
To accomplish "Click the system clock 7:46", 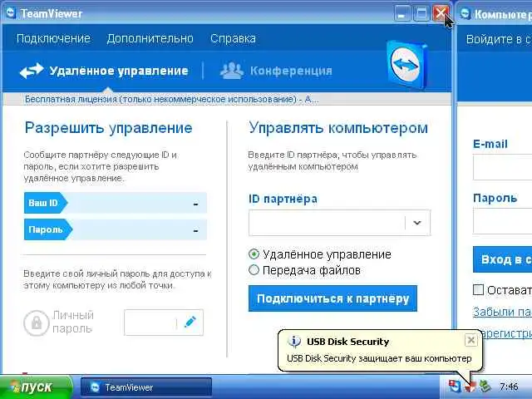I will pyautogui.click(x=509, y=387).
